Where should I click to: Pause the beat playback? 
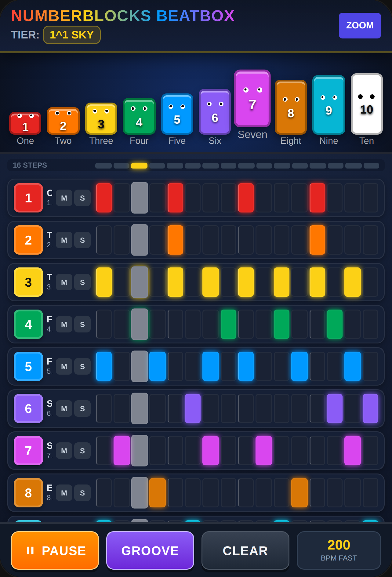(55, 550)
